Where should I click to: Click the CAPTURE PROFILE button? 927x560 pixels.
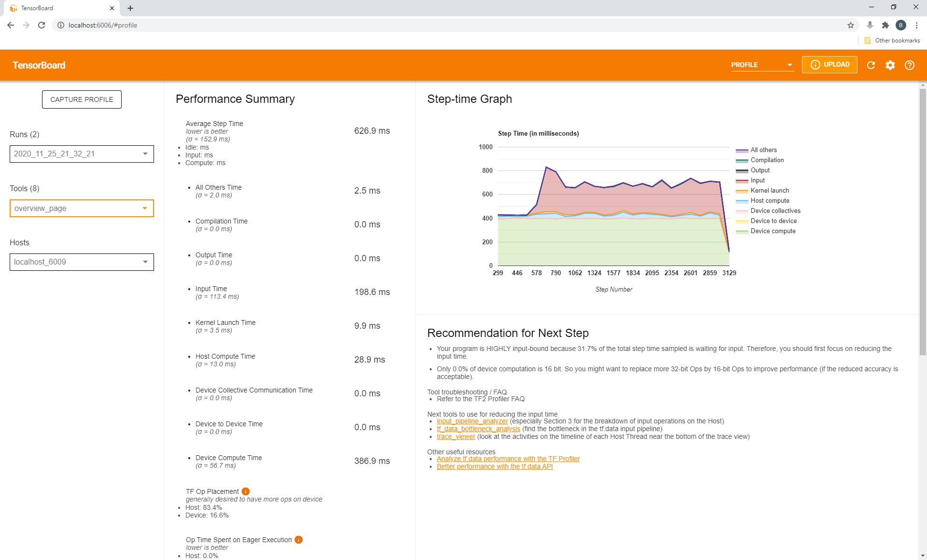(x=81, y=99)
